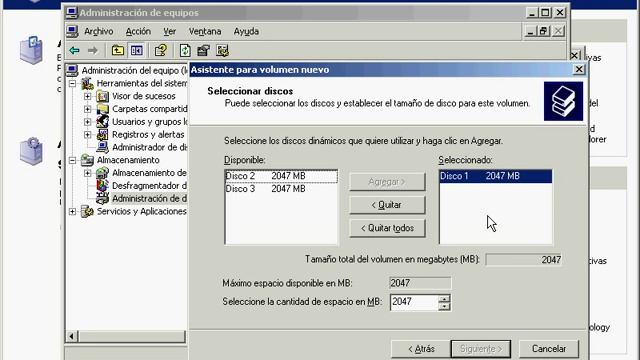Image resolution: width=640 pixels, height=360 pixels.
Task: Open the Acción menu
Action: click(138, 31)
